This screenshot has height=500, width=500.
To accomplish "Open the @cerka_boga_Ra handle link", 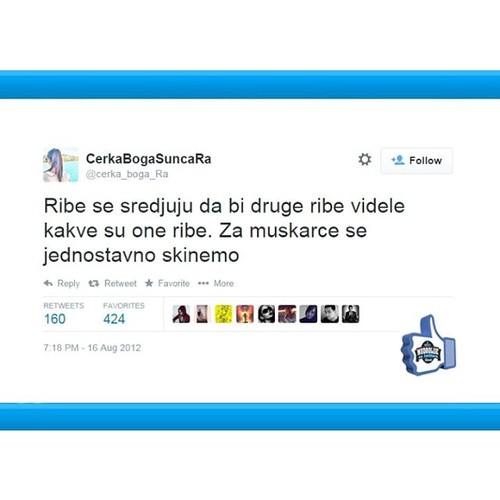I will (127, 174).
